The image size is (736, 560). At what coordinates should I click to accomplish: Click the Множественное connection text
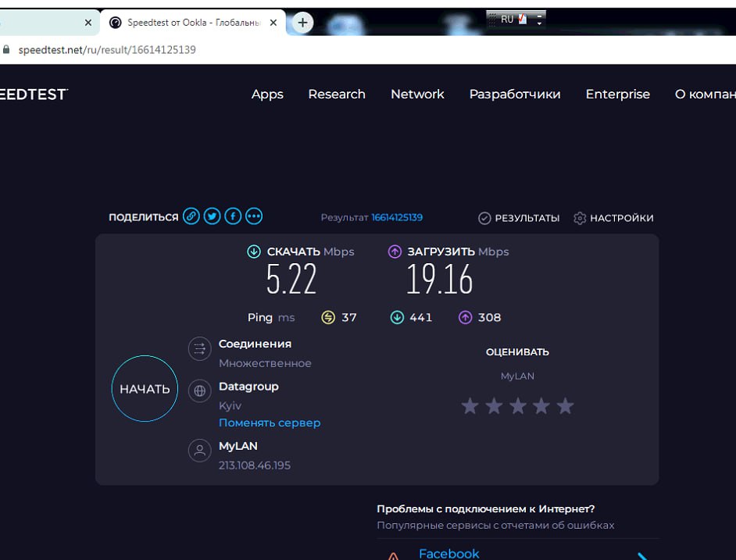(265, 363)
